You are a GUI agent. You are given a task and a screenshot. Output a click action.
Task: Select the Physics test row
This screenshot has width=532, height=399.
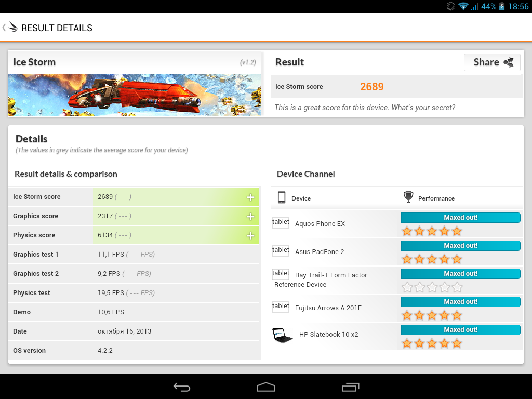134,293
